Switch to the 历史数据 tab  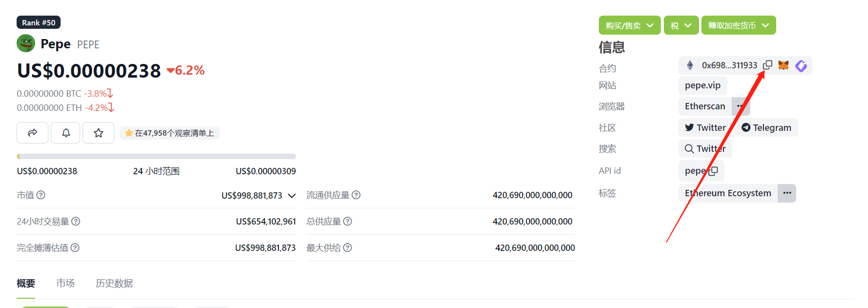tap(114, 283)
